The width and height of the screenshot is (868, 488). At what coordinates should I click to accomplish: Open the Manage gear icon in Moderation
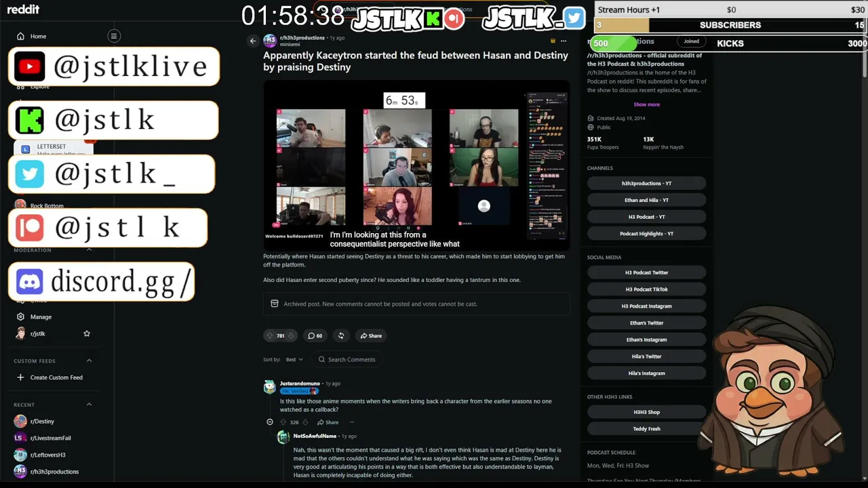click(20, 317)
